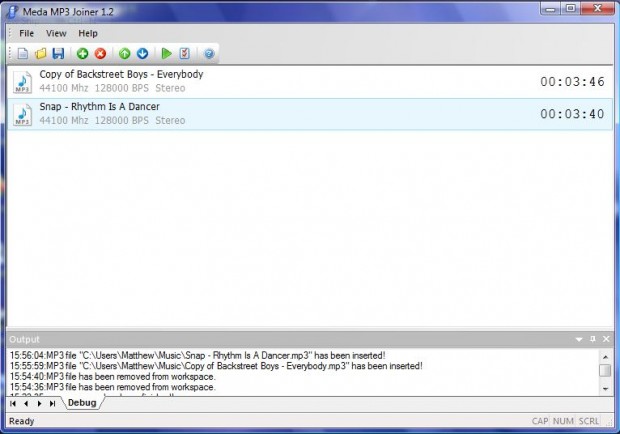Add an MP3 with the green plus icon
The width and height of the screenshot is (620, 434).
(82, 53)
